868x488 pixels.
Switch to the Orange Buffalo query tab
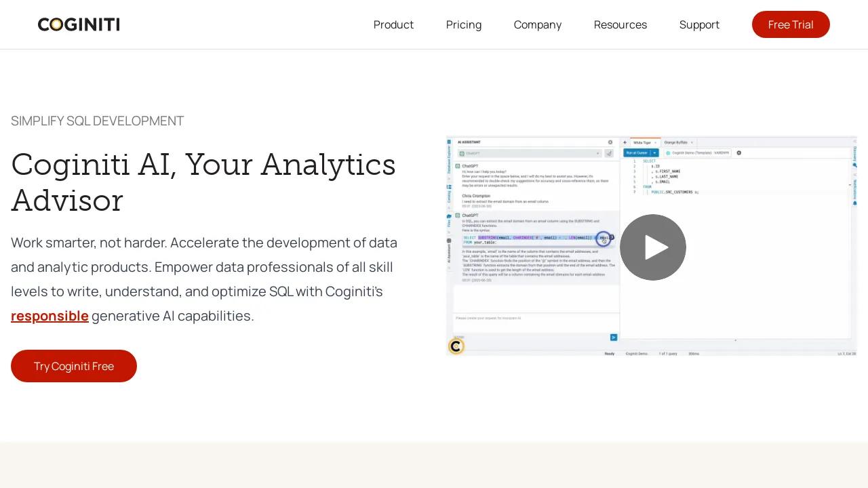tap(676, 142)
